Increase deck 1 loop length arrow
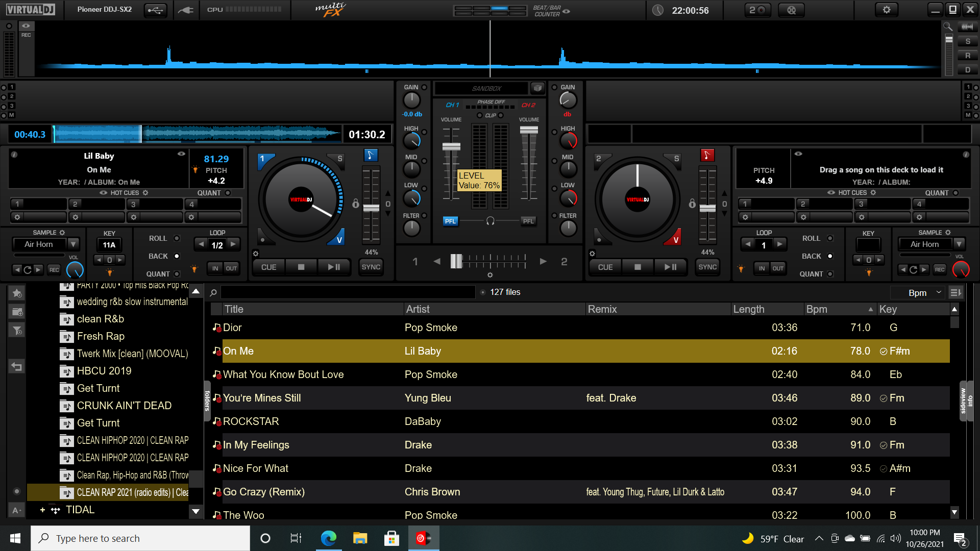Image resolution: width=980 pixels, height=551 pixels. pyautogui.click(x=233, y=244)
